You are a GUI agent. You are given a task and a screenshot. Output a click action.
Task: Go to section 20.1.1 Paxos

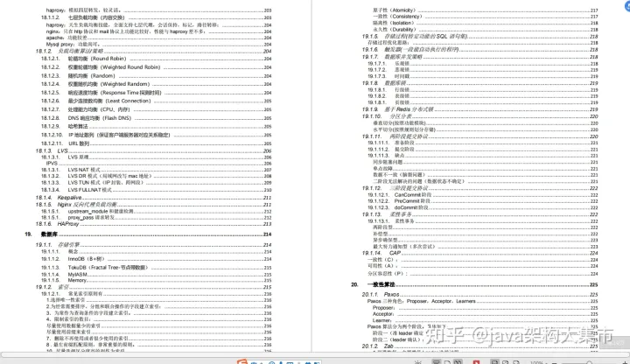pyautogui.click(x=480, y=295)
